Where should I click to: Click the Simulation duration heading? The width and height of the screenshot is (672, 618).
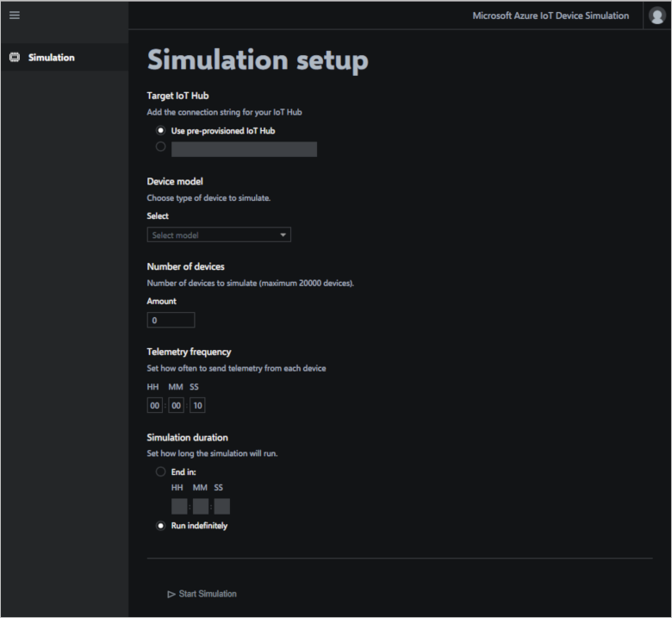tap(187, 438)
